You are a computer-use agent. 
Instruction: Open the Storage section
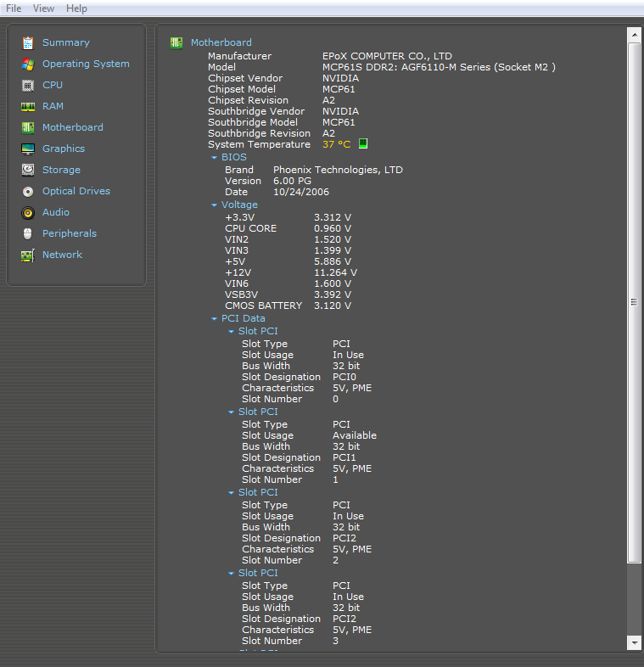coord(61,170)
